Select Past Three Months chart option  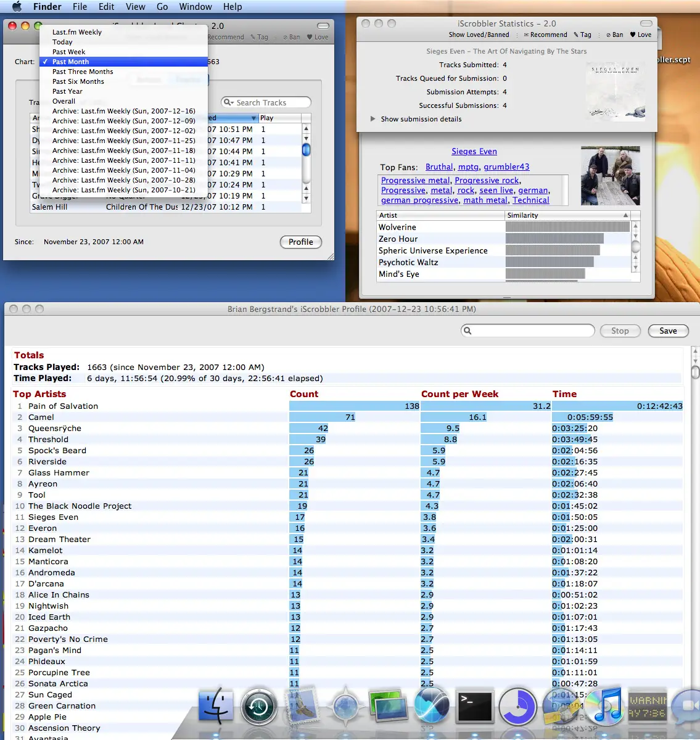pos(123,72)
